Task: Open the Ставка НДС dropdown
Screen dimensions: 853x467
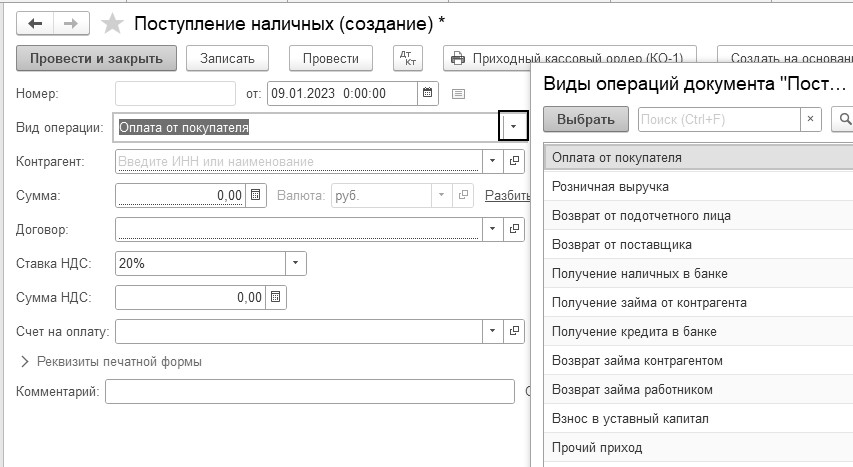Action: [x=295, y=263]
